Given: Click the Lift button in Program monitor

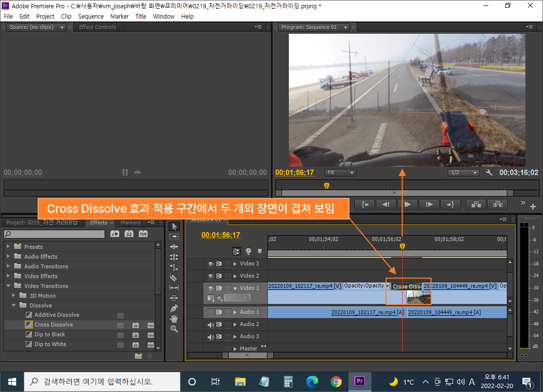Looking at the screenshot, I should pos(476,204).
